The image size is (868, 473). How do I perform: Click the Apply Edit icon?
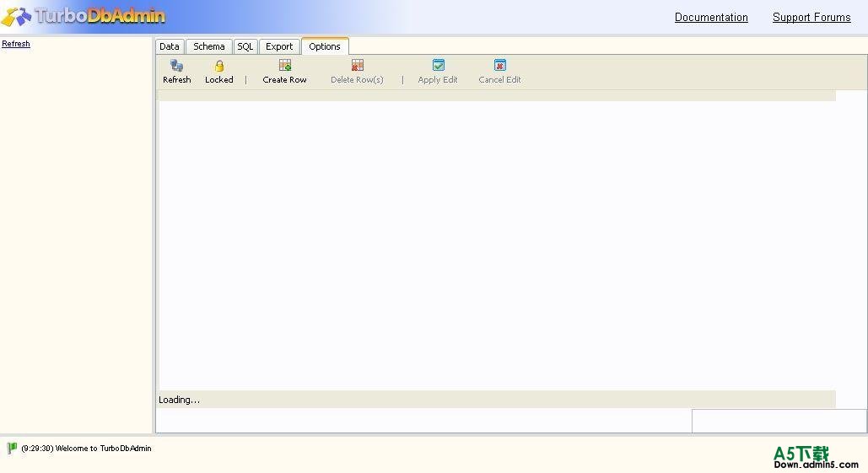click(438, 66)
